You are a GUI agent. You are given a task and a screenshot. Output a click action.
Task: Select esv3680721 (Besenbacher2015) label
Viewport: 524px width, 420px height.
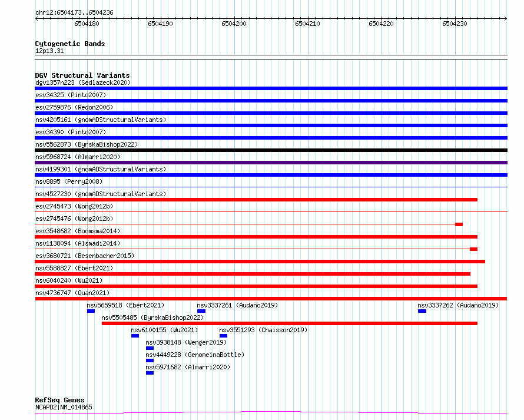tap(85, 256)
